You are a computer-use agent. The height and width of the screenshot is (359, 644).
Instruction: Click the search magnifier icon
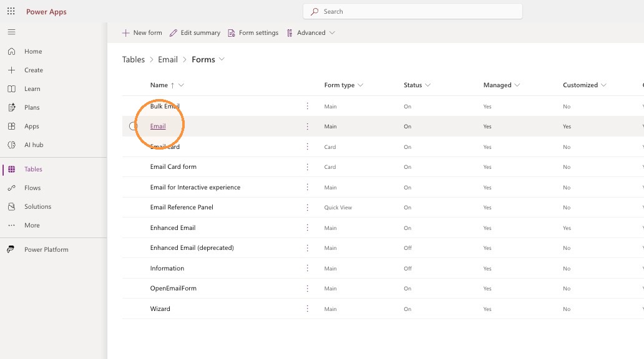(315, 11)
